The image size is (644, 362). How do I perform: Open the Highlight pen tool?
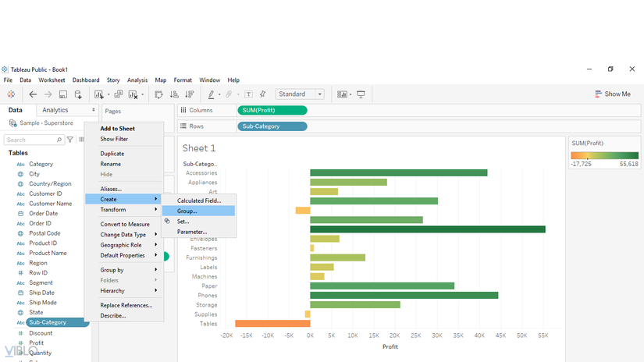point(211,94)
